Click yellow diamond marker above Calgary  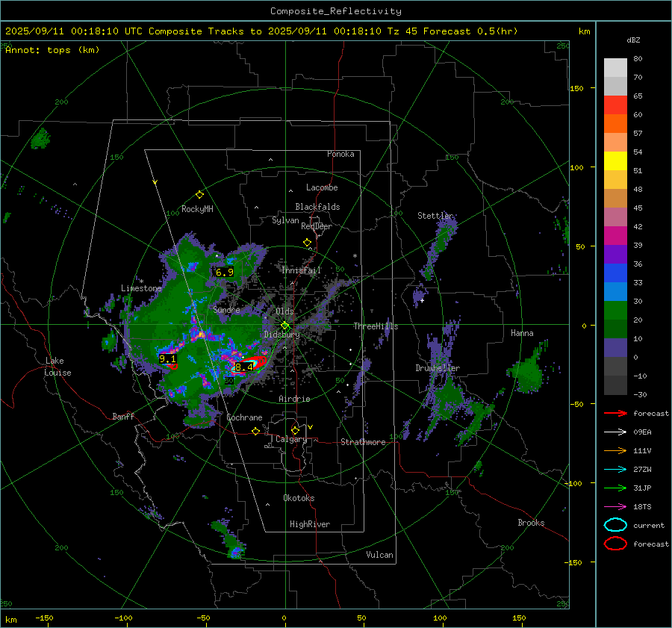pos(295,430)
